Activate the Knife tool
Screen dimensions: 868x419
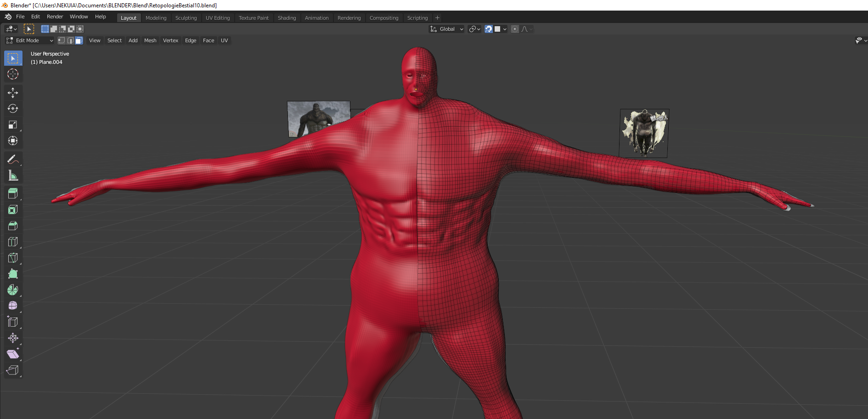(x=13, y=258)
